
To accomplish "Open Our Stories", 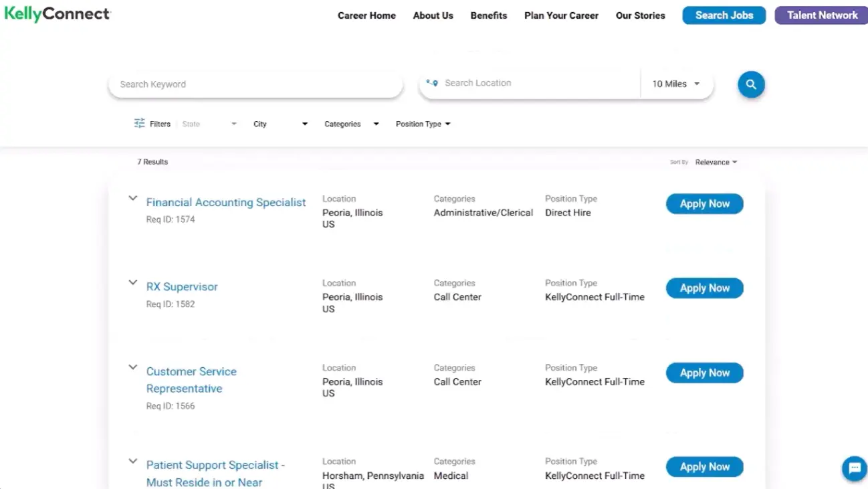I will 641,15.
